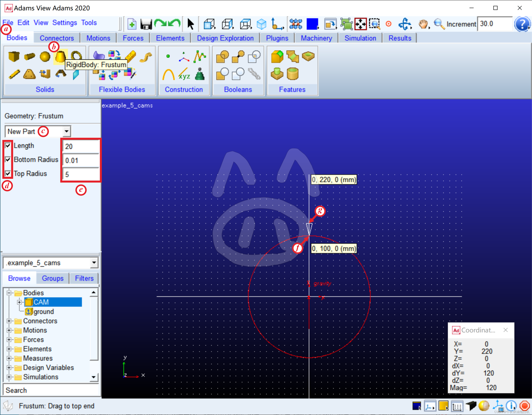
Task: Toggle the Top Radius checkbox
Action: tap(8, 173)
